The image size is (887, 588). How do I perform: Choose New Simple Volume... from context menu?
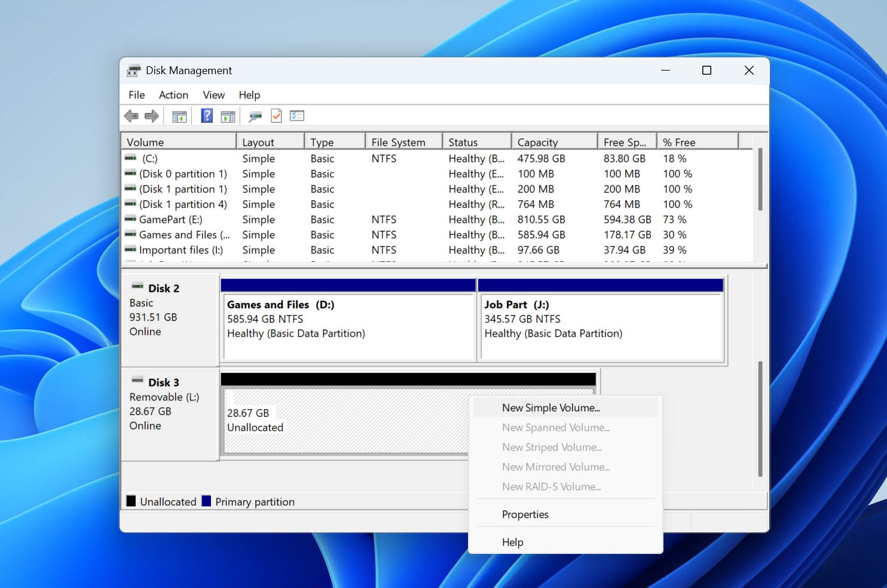pyautogui.click(x=565, y=408)
